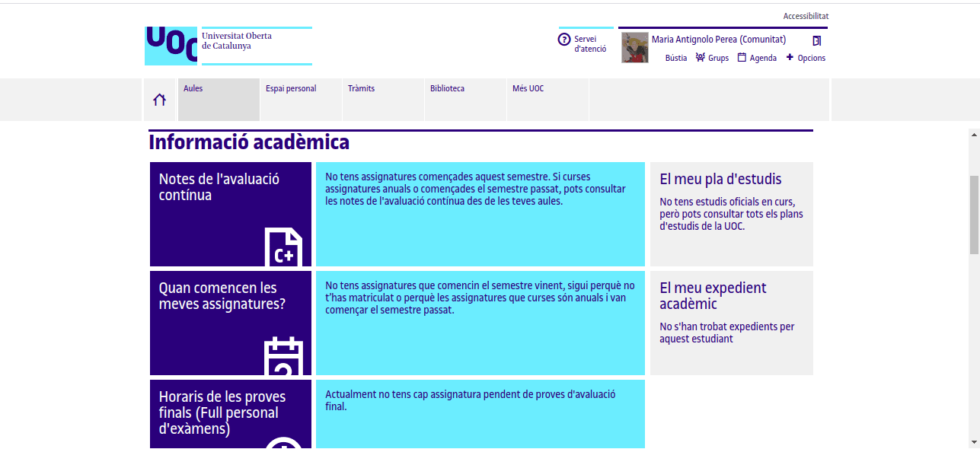Click the page vertical scrollbar thumb

point(974,215)
